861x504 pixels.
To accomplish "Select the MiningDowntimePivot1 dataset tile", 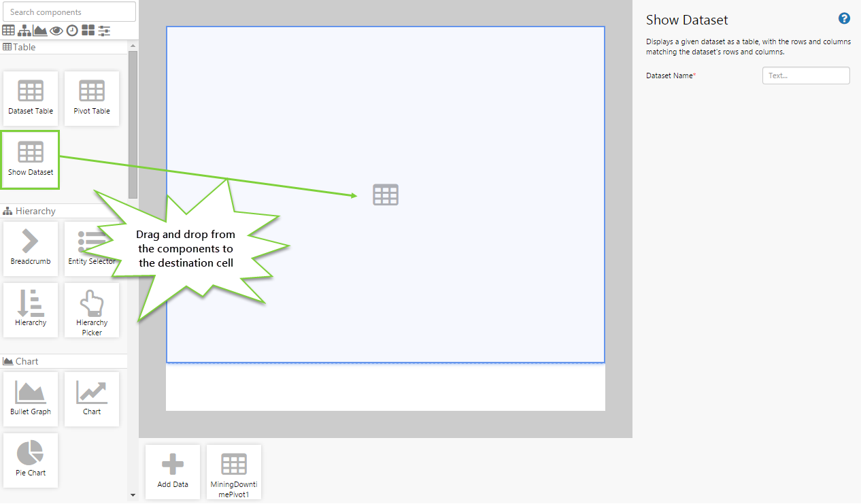I will [x=234, y=472].
